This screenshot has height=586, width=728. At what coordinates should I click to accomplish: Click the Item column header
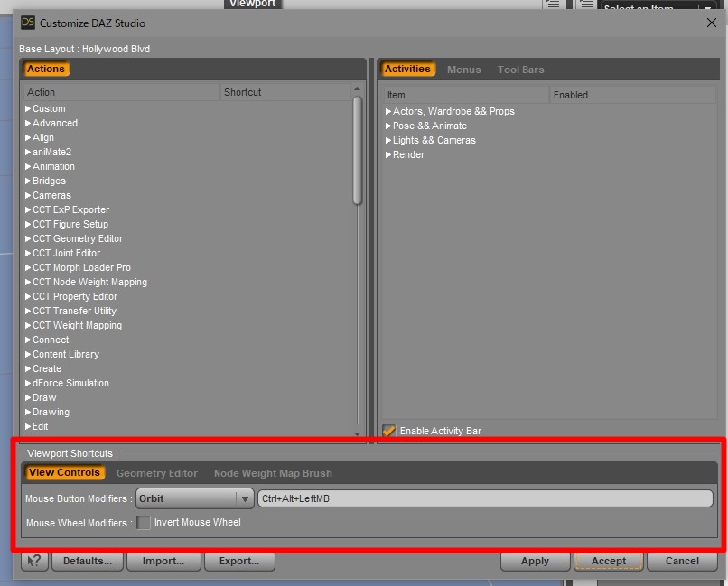pos(466,95)
